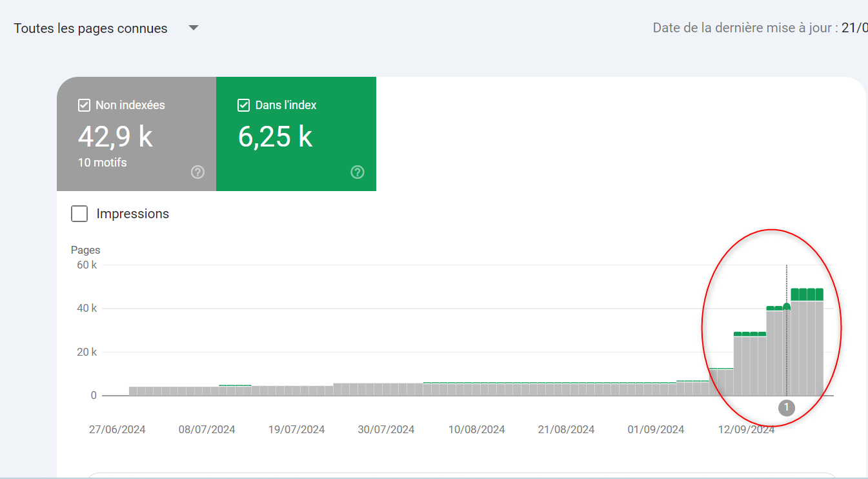
Task: Click the 10/08/2024 axis date label
Action: [477, 429]
